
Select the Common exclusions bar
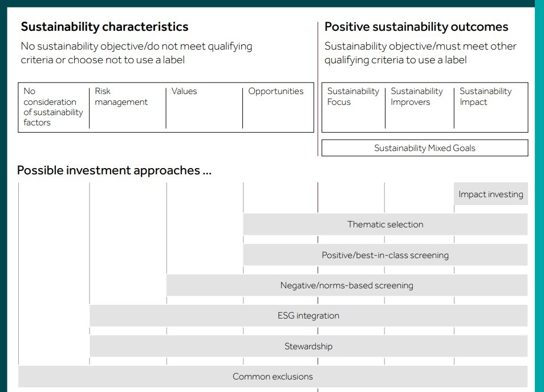click(x=273, y=377)
